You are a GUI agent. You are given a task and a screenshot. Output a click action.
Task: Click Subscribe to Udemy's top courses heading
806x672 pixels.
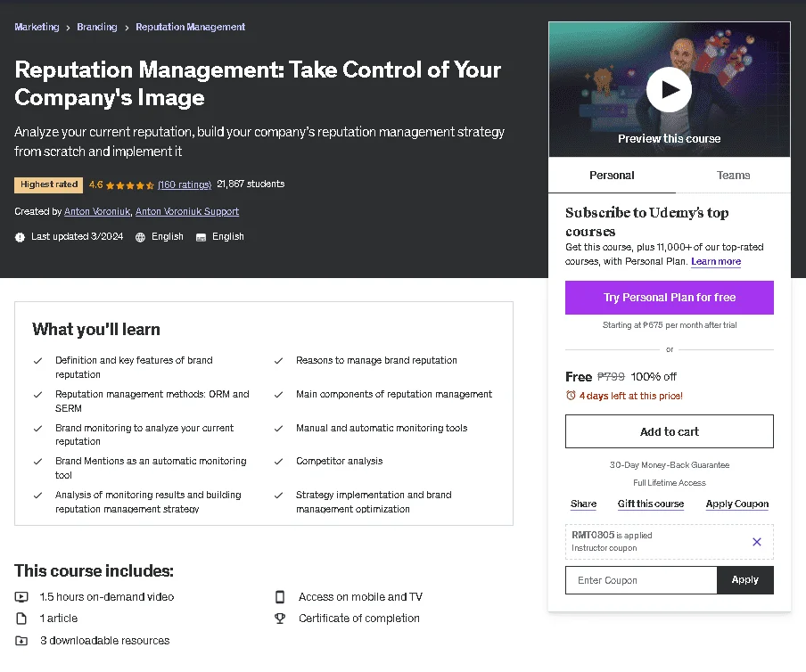(x=646, y=221)
